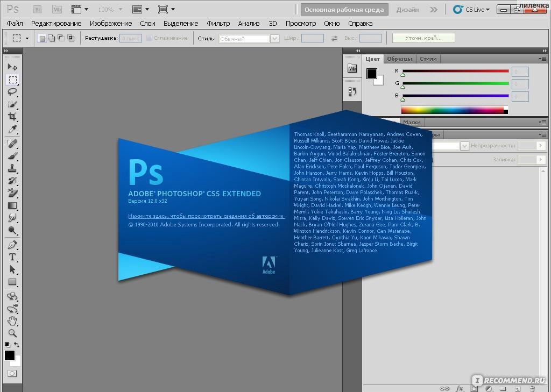Toggle Quick Mask mode
Viewport: 551px width, 392px height.
12,373
